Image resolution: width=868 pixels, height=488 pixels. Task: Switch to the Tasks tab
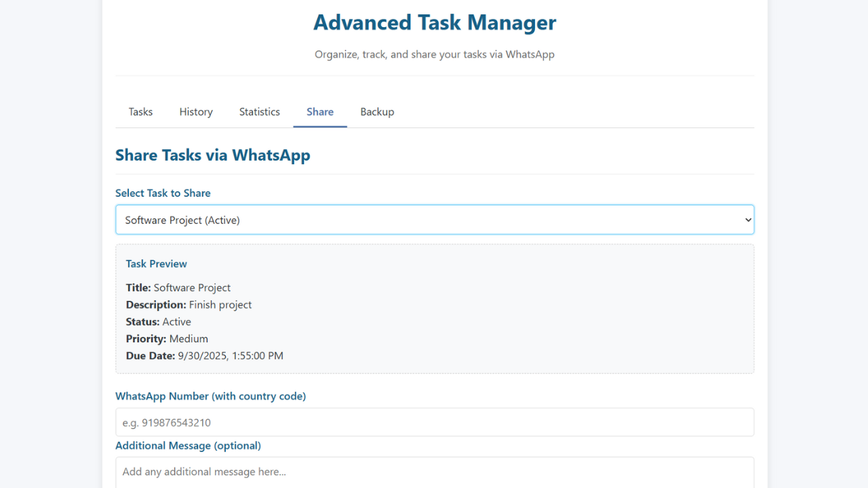click(x=140, y=112)
